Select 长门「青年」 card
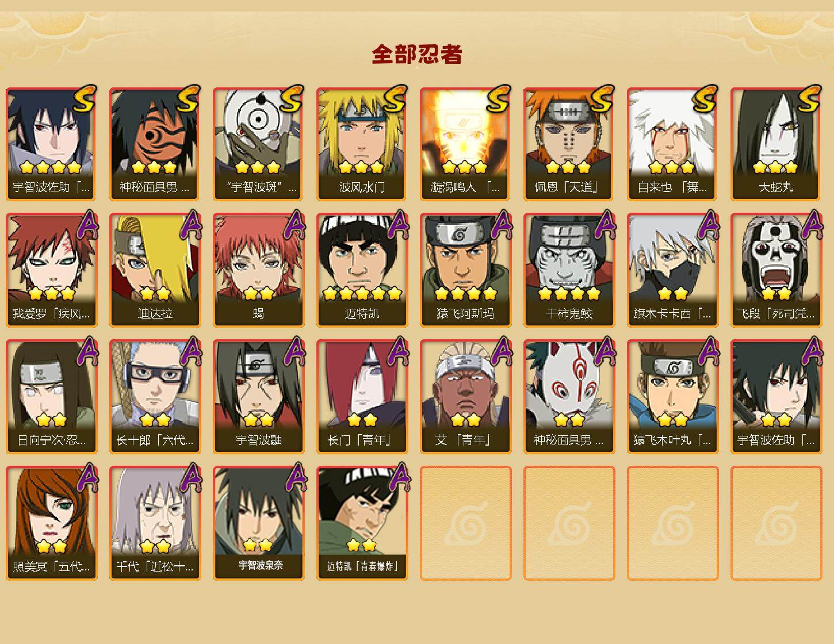834x644 pixels. pyautogui.click(x=362, y=397)
